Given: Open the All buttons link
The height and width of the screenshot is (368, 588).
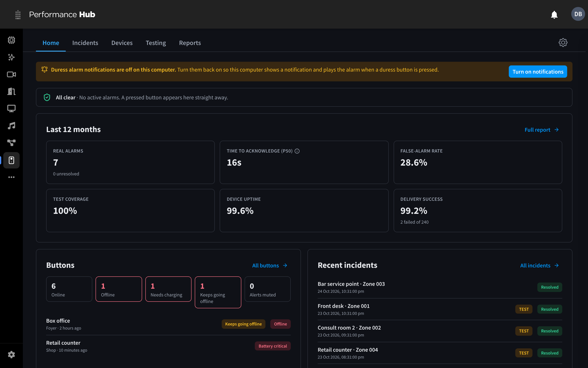Looking at the screenshot, I should coord(270,266).
